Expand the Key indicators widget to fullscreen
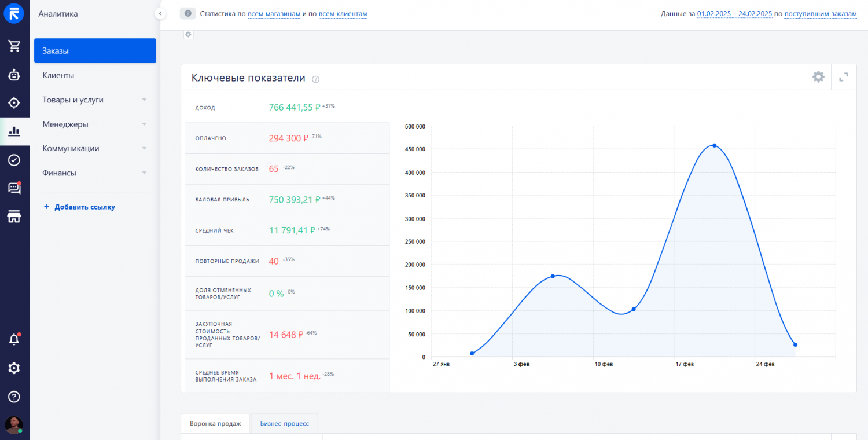 [844, 77]
